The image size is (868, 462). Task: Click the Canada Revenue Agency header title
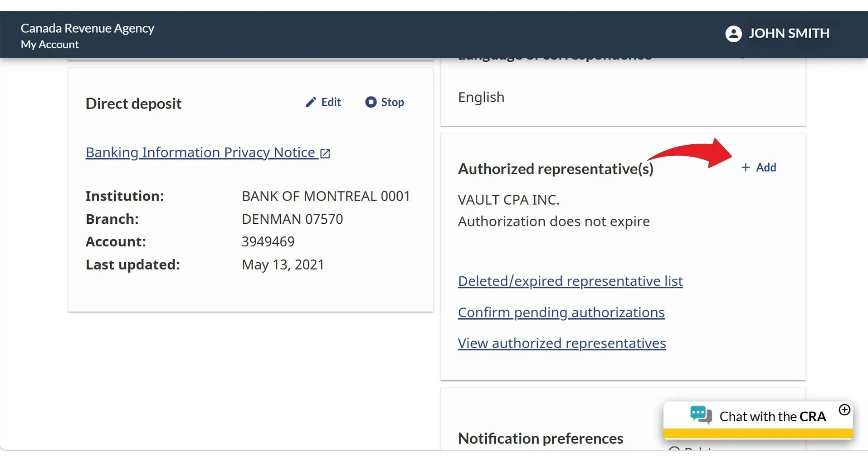[x=88, y=28]
